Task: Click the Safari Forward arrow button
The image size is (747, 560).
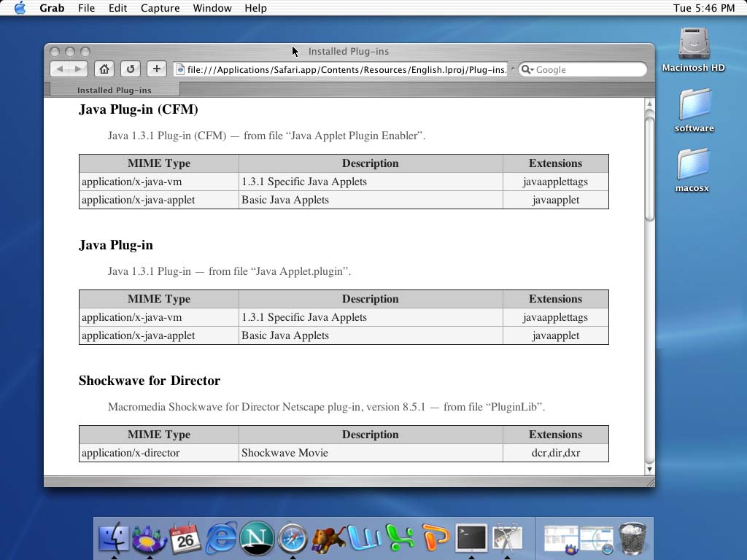Action: tap(78, 69)
